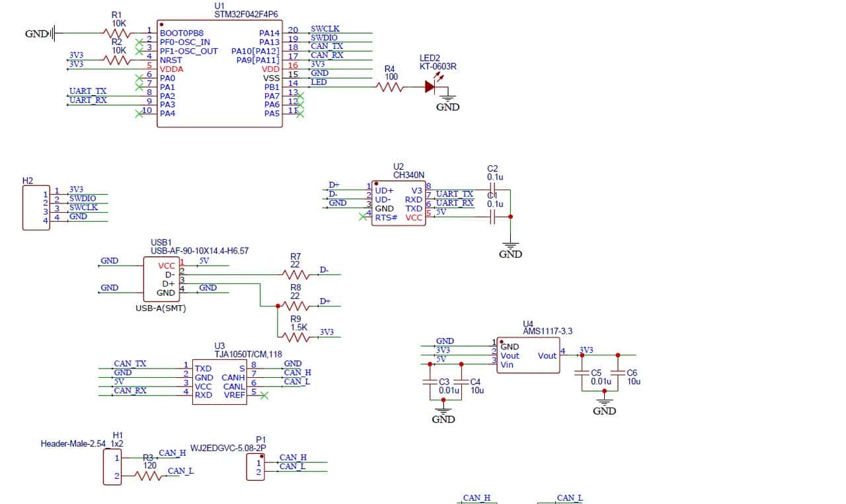The height and width of the screenshot is (504, 846).
Task: Select resistor R9 1.5K symbol
Action: [295, 337]
